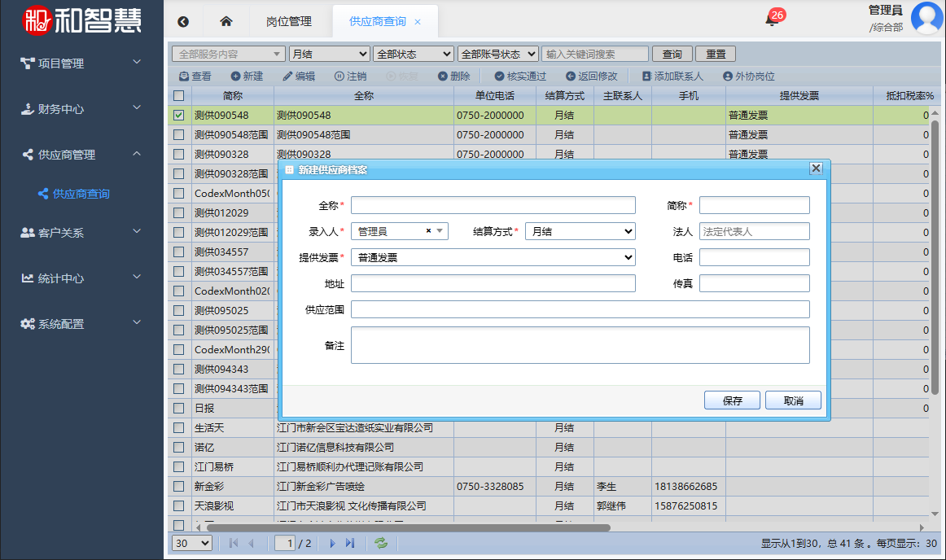This screenshot has width=946, height=560.
Task: Go to previous page pager icon
Action: tap(251, 543)
